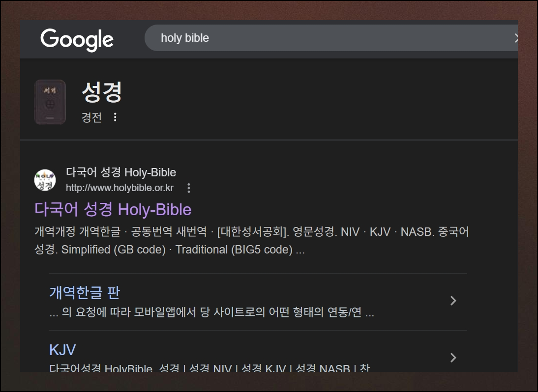Click the Google logo
Viewport: 538px width, 392px height.
coord(77,40)
